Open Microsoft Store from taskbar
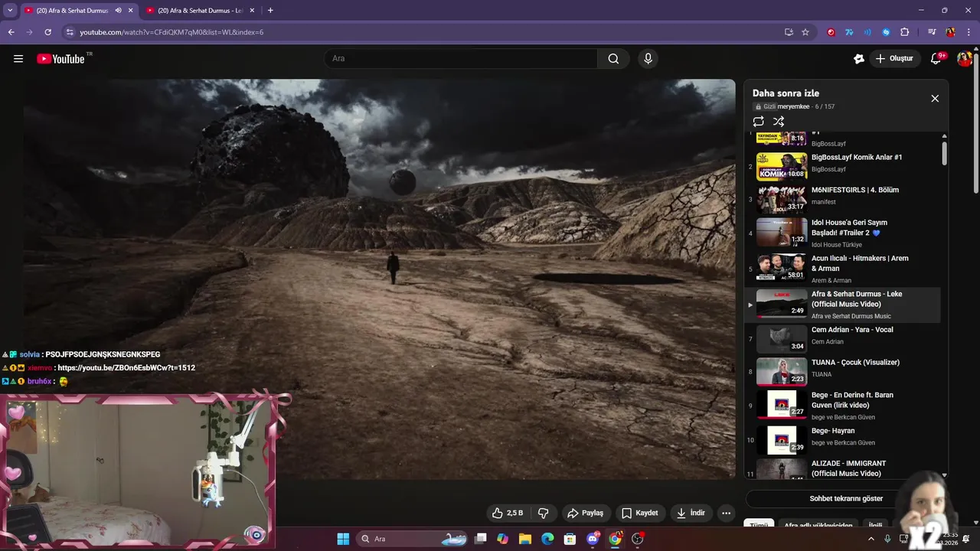980x551 pixels. pos(570,539)
